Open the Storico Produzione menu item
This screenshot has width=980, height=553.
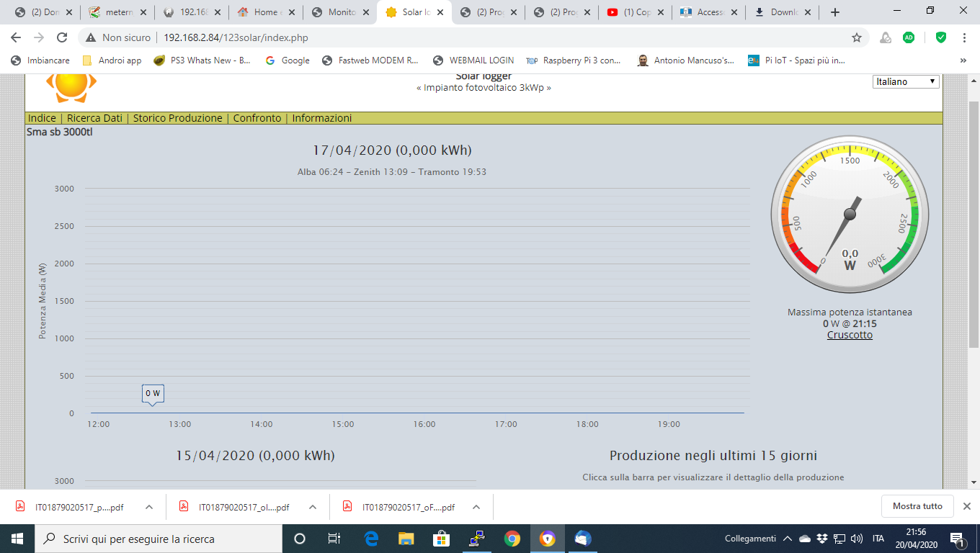point(178,118)
